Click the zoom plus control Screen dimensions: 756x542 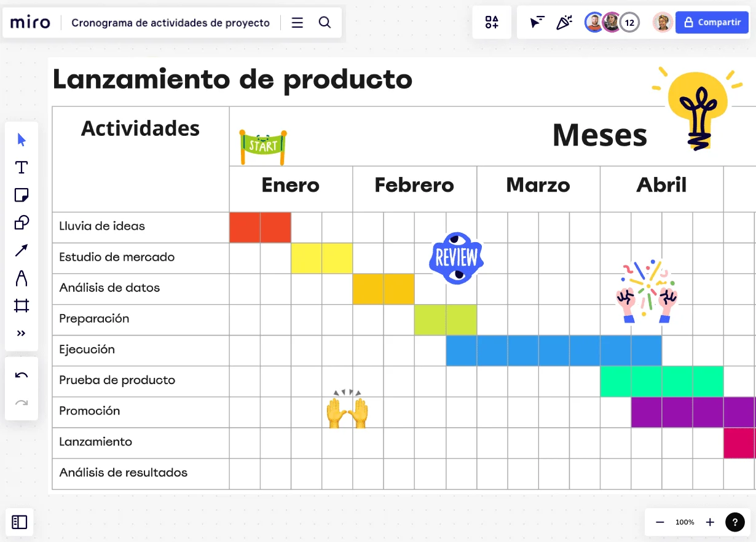pyautogui.click(x=710, y=522)
